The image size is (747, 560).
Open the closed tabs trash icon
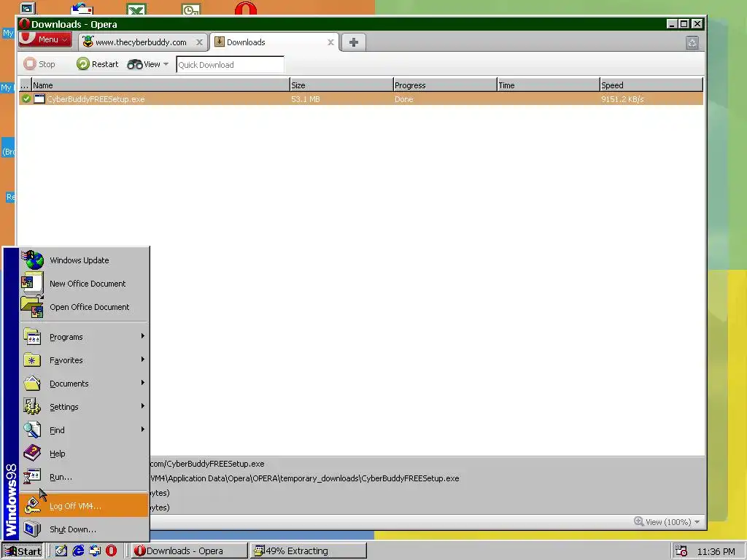point(692,43)
